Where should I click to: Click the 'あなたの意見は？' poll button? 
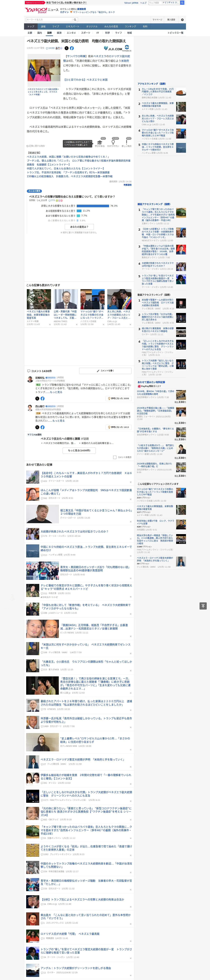click(x=79, y=227)
